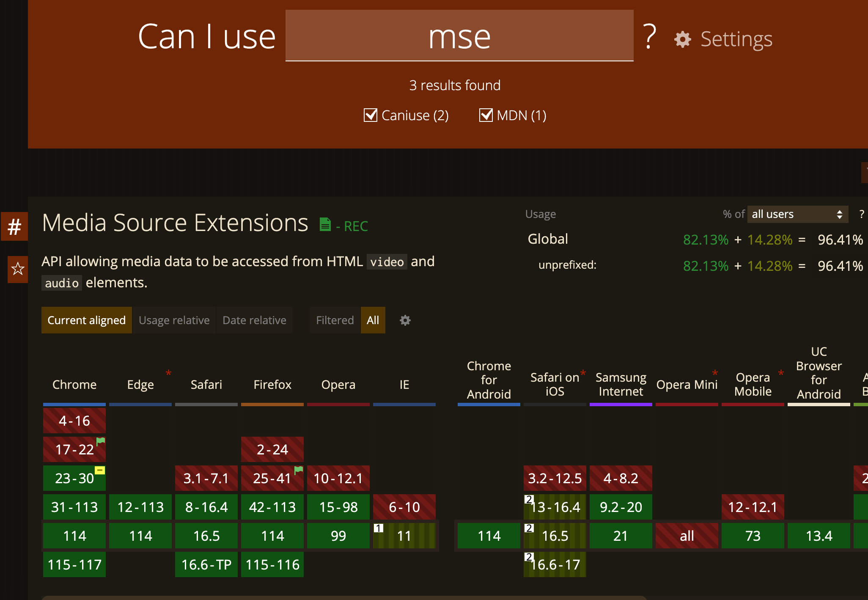Screen dimensions: 868x600
Task: Select Chrome for Android 114 cell
Action: click(x=489, y=536)
